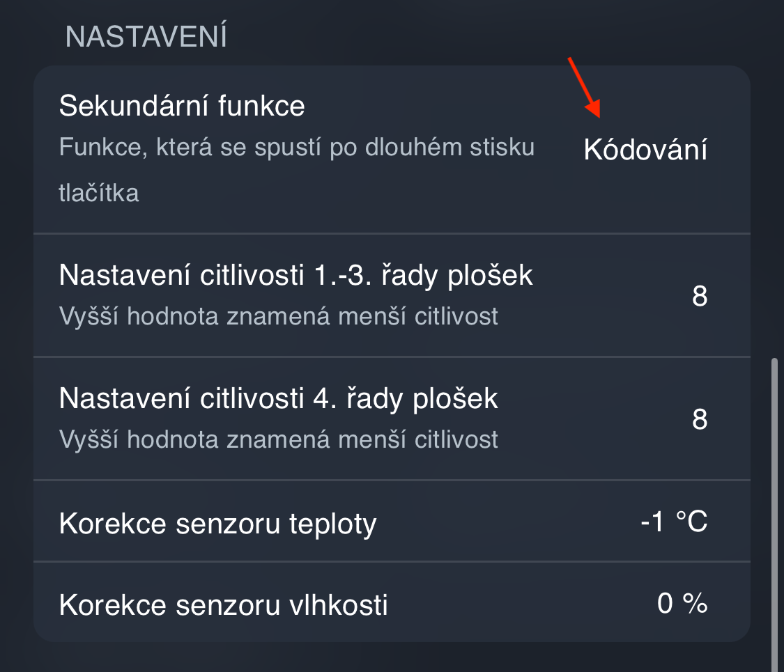Click the "Korekce senzoru teploty" label
This screenshot has width=784, height=672.
pos(217,523)
